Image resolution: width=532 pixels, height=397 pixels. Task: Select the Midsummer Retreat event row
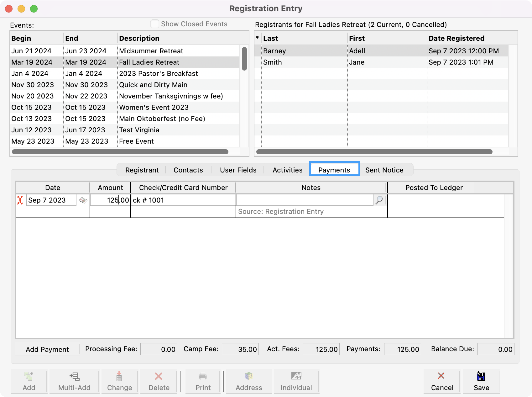[151, 51]
